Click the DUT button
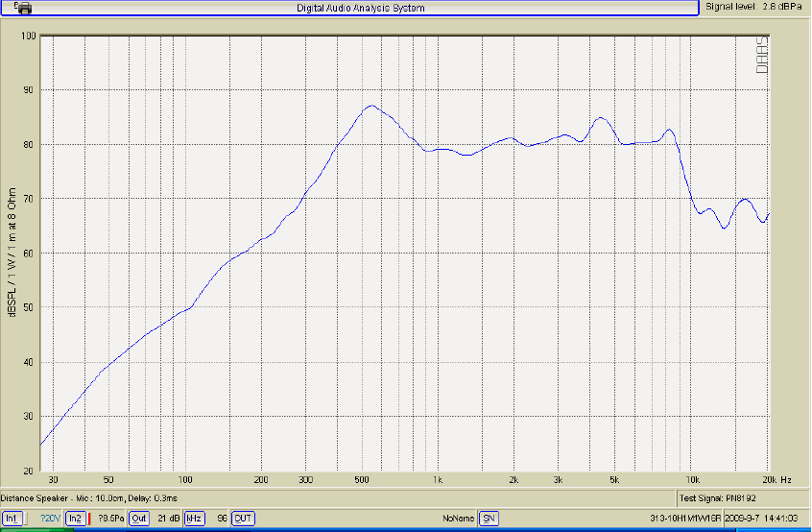Image resolution: width=812 pixels, height=532 pixels. pos(243,518)
